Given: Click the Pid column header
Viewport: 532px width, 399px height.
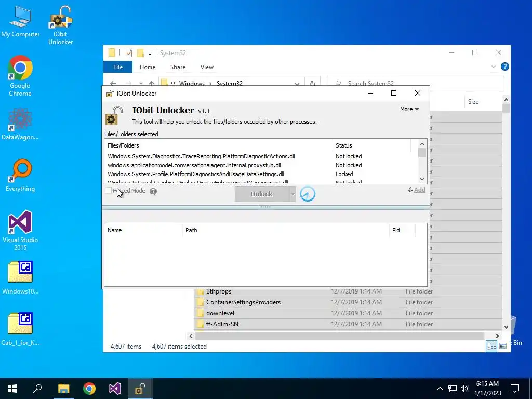Looking at the screenshot, I should pyautogui.click(x=402, y=230).
